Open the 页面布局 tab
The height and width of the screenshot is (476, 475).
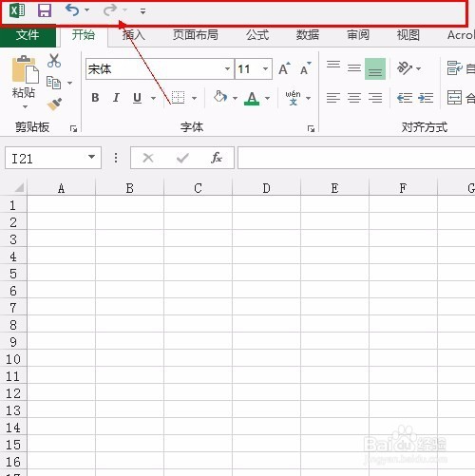[195, 35]
